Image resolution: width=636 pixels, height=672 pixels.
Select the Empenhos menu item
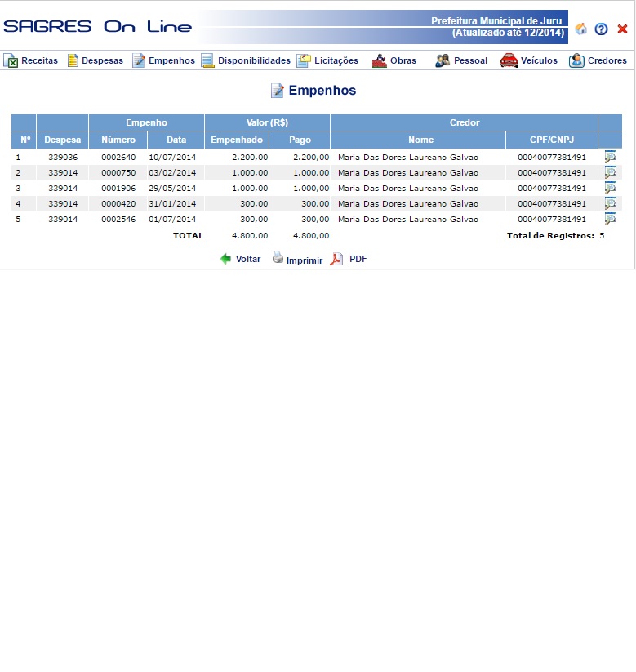(x=163, y=60)
